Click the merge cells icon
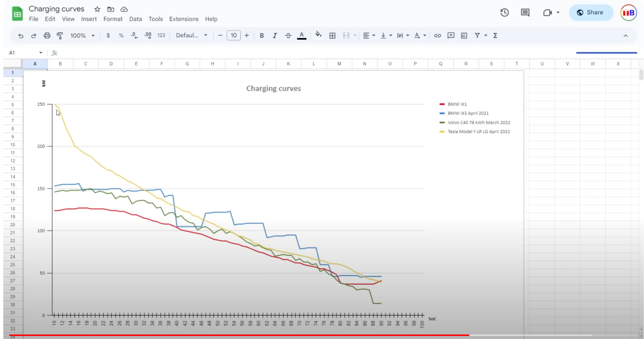The image size is (644, 339). tap(346, 35)
